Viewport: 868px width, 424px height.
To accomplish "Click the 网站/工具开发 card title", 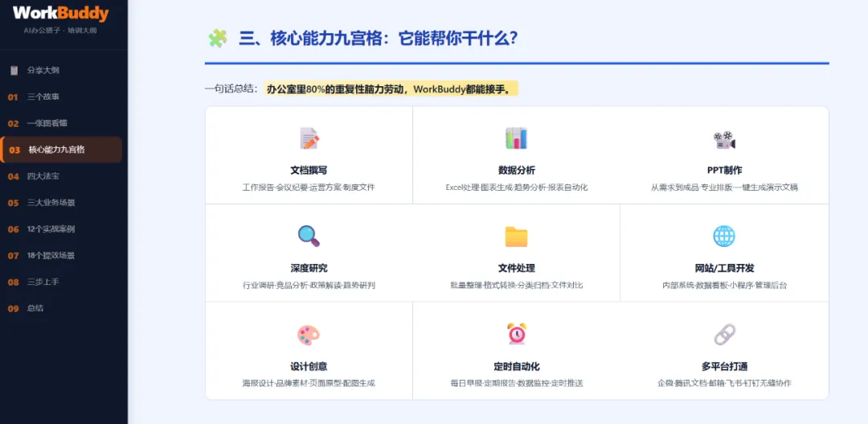I will (x=724, y=268).
